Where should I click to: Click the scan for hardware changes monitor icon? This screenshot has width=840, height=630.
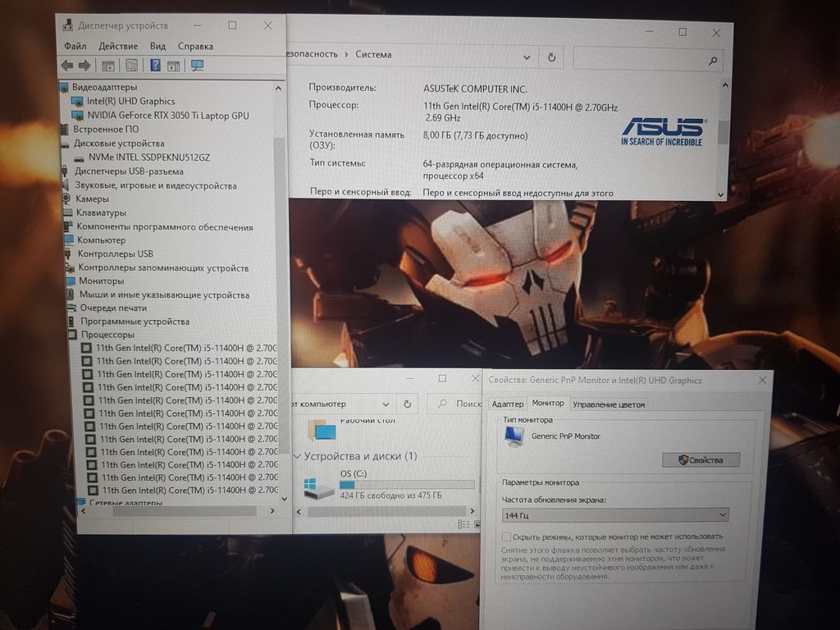point(197,66)
